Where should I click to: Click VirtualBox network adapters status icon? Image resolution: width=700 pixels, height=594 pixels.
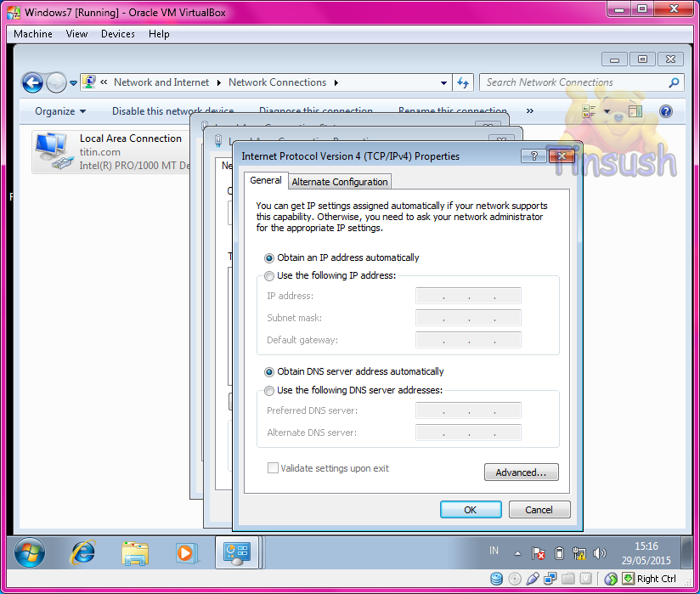pos(550,579)
